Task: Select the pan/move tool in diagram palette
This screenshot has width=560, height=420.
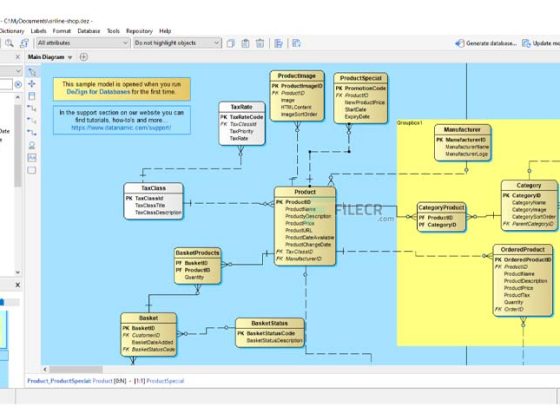Action: 32,84
